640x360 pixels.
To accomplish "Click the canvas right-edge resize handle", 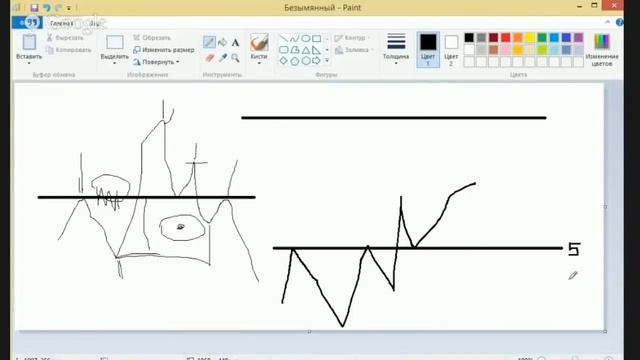I will tap(605, 207).
